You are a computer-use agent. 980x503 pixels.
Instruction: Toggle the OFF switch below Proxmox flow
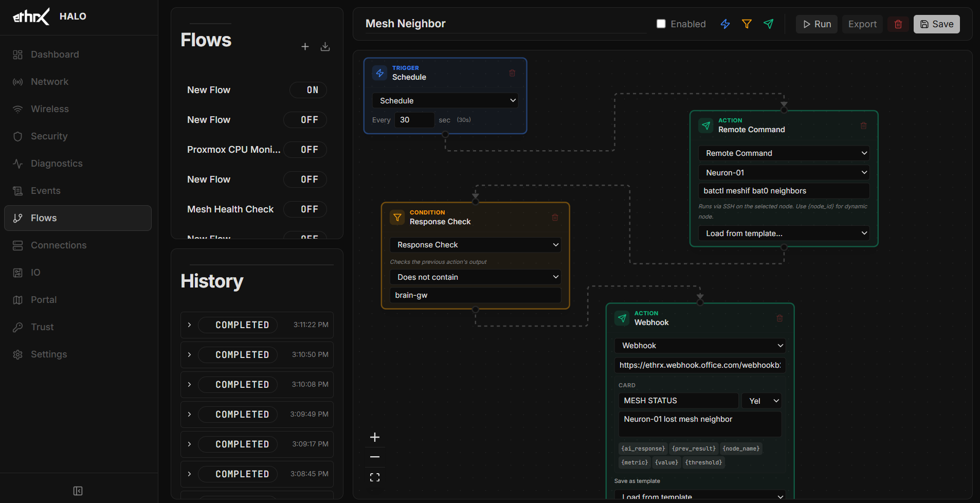point(305,179)
